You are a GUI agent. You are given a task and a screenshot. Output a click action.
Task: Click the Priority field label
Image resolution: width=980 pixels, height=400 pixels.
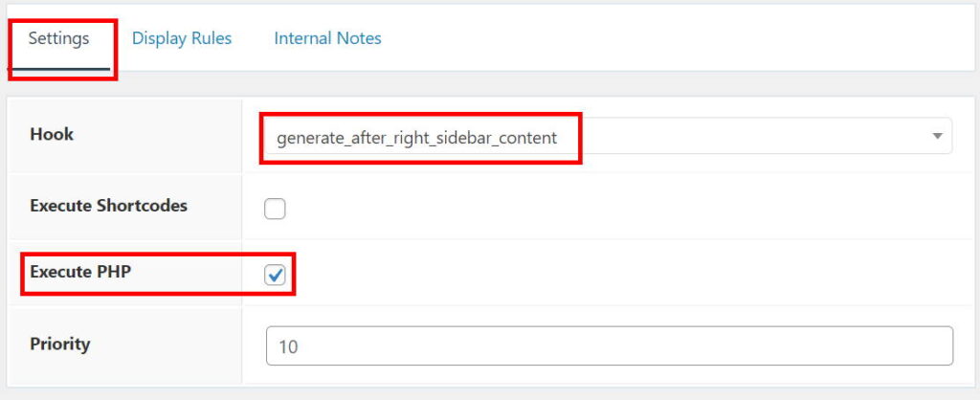tap(59, 344)
